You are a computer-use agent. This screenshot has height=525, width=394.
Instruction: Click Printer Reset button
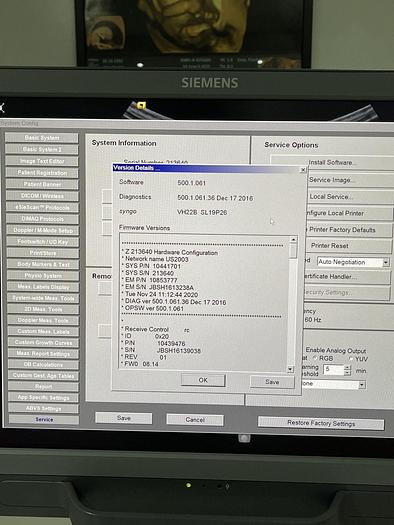[348, 246]
